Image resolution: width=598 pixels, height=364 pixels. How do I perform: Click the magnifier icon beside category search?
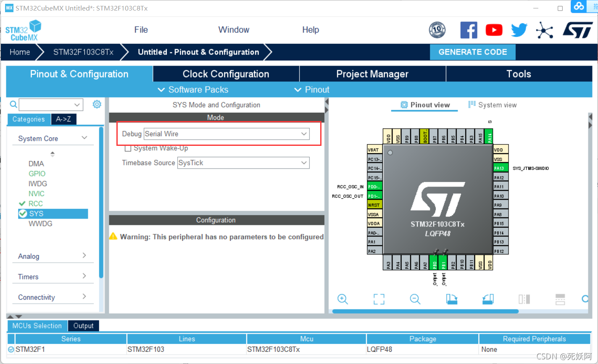click(x=13, y=104)
